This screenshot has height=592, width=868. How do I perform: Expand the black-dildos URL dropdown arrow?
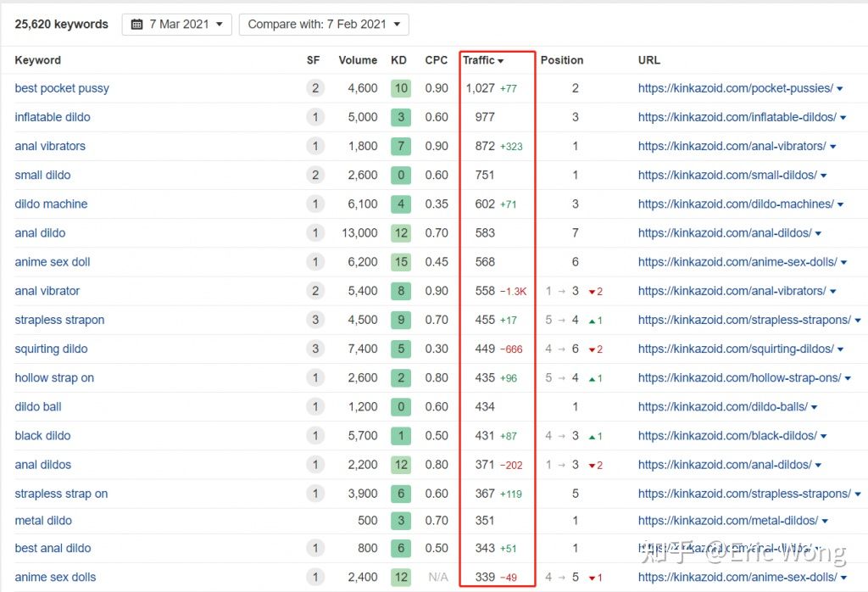coord(824,437)
